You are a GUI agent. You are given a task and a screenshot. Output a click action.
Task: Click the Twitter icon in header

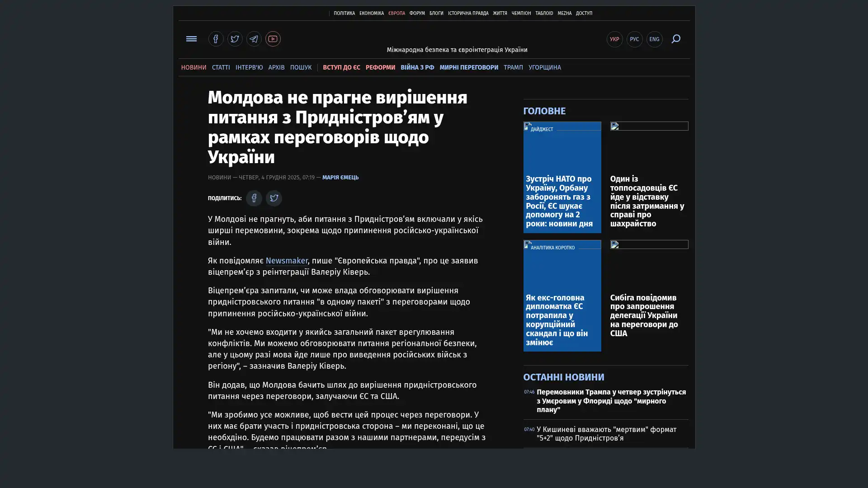[235, 39]
